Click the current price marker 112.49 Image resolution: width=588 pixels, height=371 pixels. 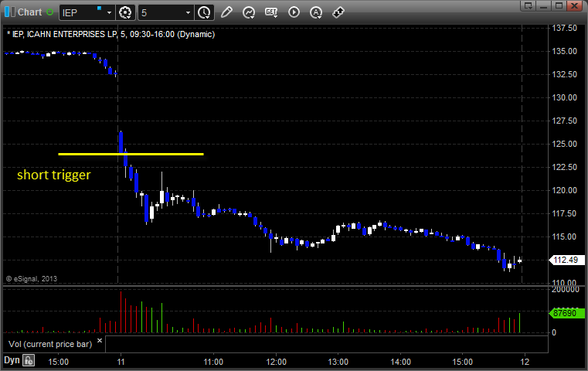pos(566,260)
